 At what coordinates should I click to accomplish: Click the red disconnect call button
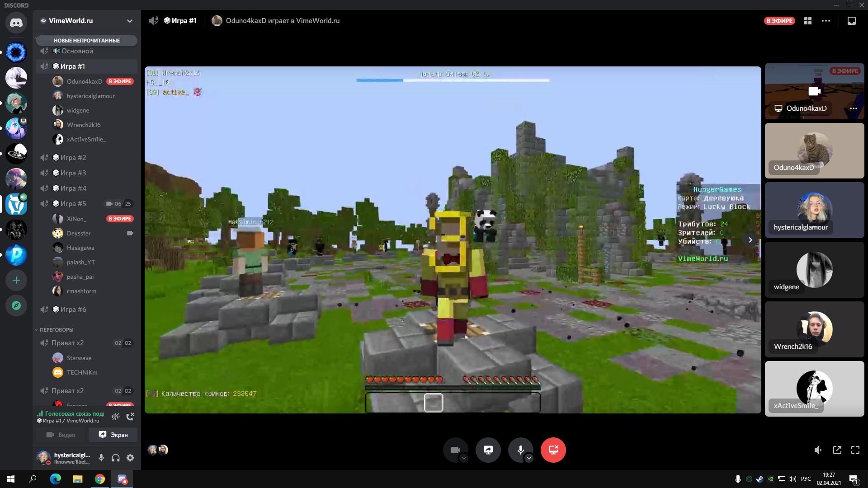coord(553,450)
